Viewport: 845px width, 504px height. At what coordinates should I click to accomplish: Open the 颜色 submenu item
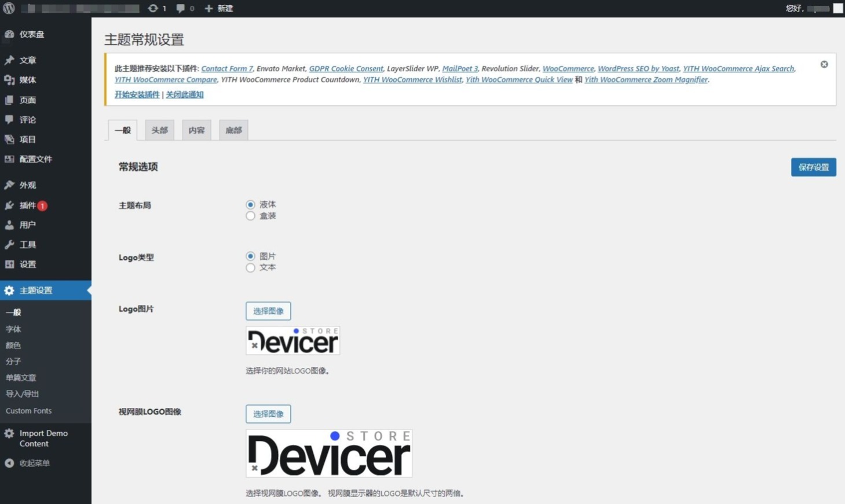coord(13,345)
